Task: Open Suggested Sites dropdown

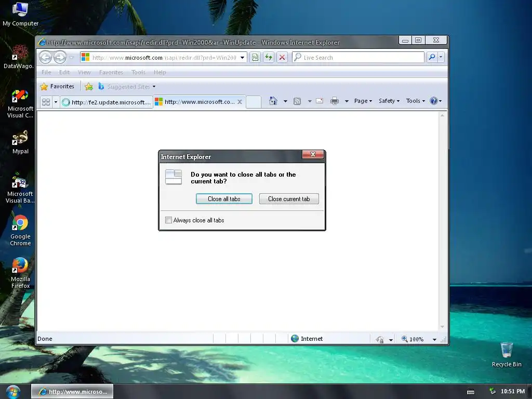Action: tap(127, 87)
